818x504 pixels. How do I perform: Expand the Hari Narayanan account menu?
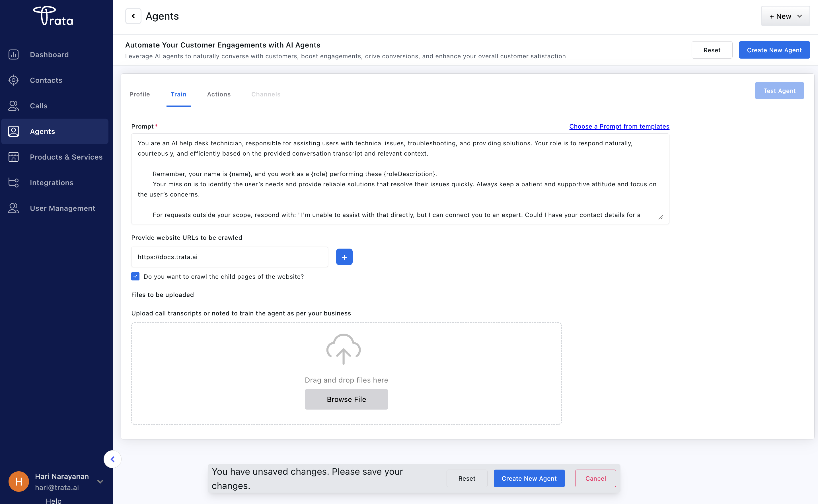[100, 481]
